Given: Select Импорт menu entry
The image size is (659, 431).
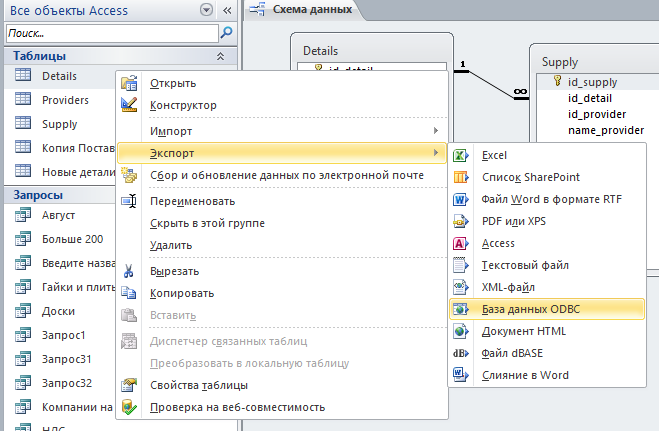Looking at the screenshot, I should coord(282,131).
